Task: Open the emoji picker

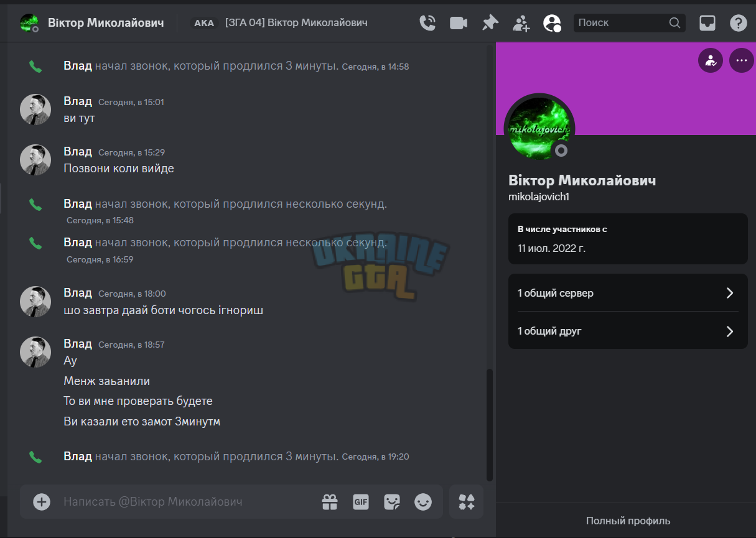Action: tap(423, 501)
